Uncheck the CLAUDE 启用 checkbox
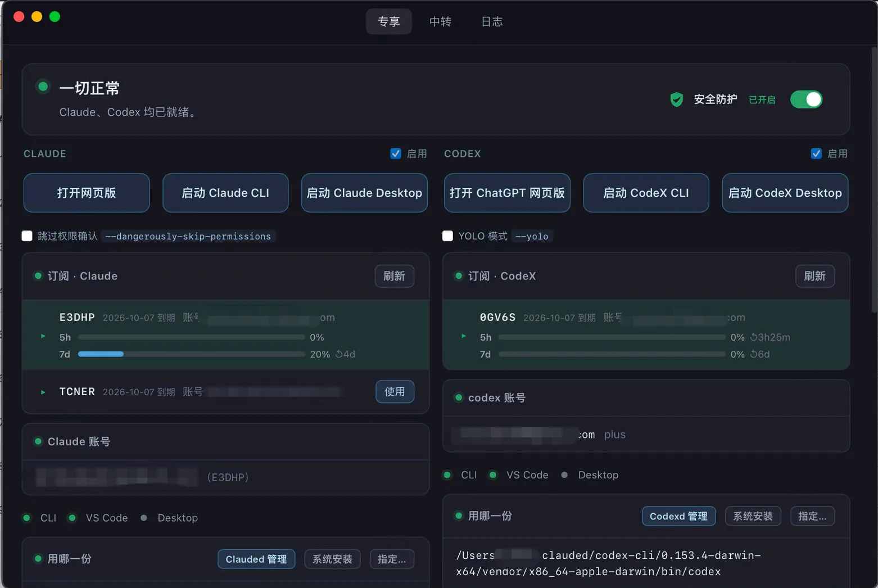878x588 pixels. pos(396,153)
